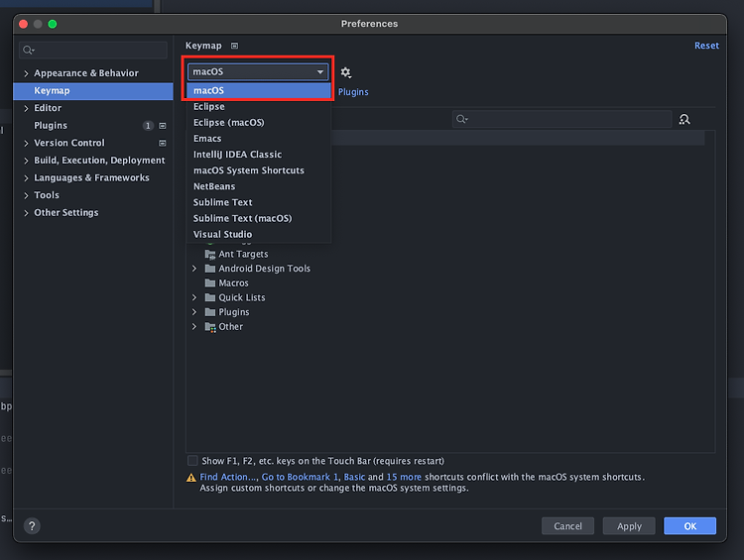Click the Cancel button
Viewport: 744px width, 560px height.
567,526
